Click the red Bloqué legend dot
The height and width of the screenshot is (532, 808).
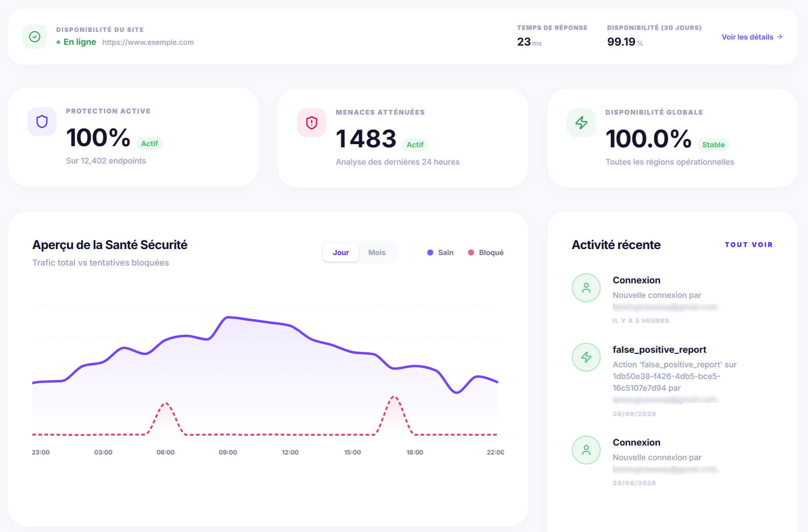[x=471, y=252]
